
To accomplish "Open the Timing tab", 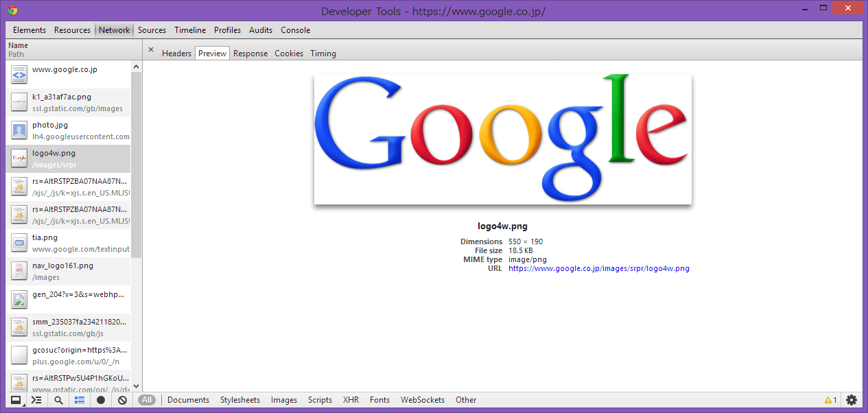I will pyautogui.click(x=323, y=54).
